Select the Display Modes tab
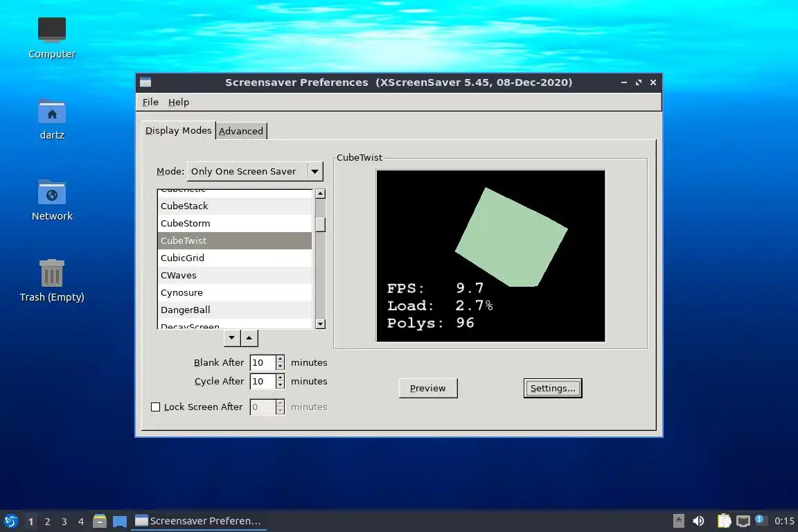798x532 pixels. (x=178, y=130)
